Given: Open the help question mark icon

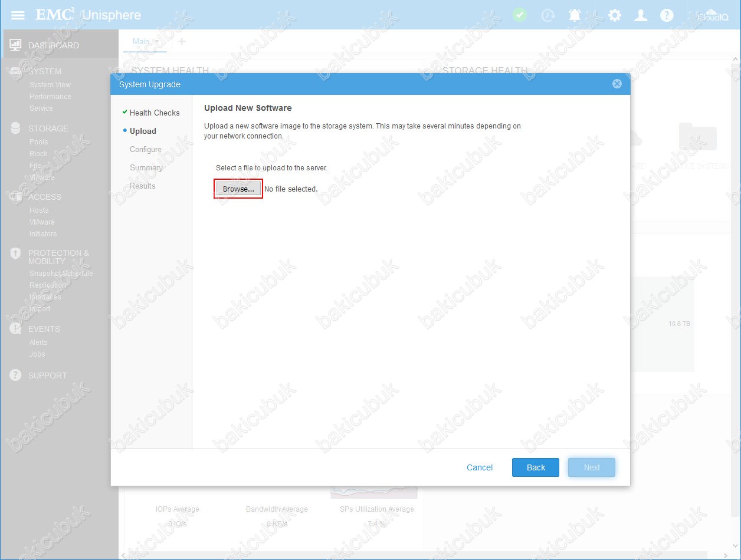Looking at the screenshot, I should (667, 15).
